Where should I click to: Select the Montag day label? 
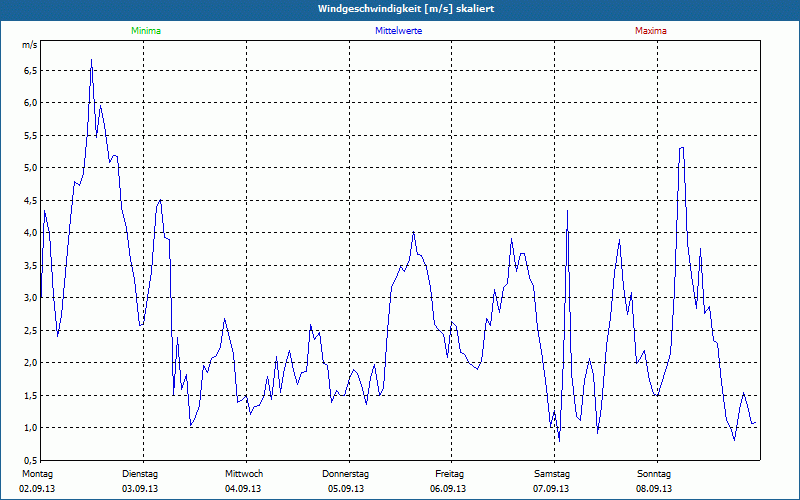coord(37,474)
